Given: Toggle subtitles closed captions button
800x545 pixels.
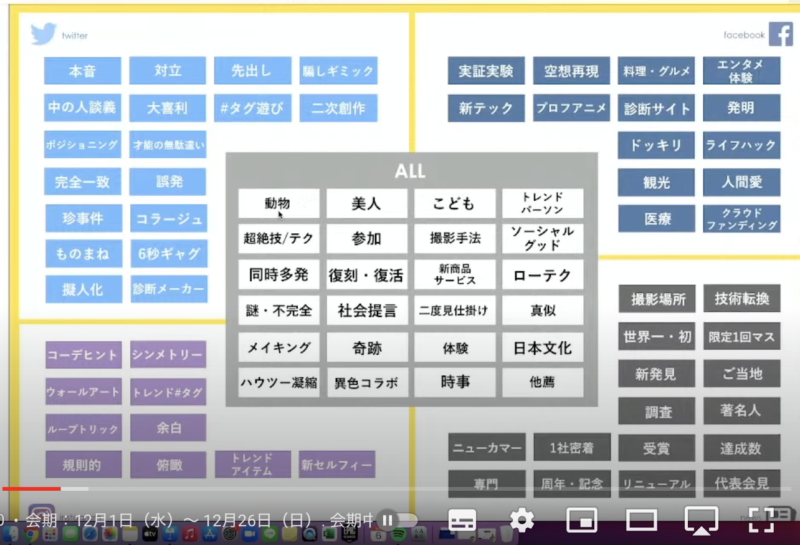Looking at the screenshot, I should pos(462,519).
